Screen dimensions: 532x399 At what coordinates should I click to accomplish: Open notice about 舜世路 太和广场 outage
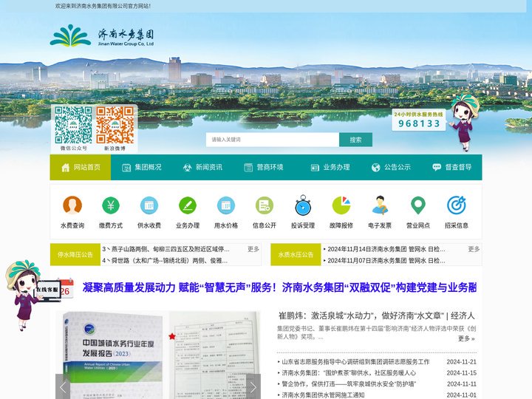pyautogui.click(x=165, y=261)
